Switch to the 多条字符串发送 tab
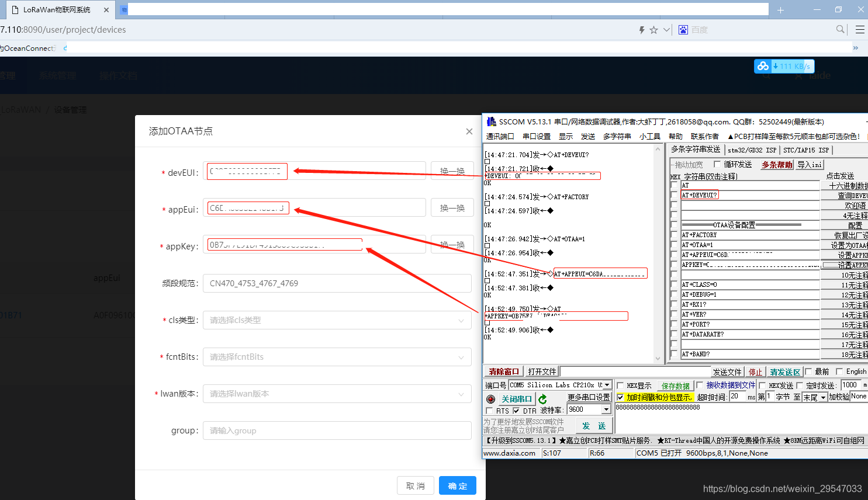 696,150
